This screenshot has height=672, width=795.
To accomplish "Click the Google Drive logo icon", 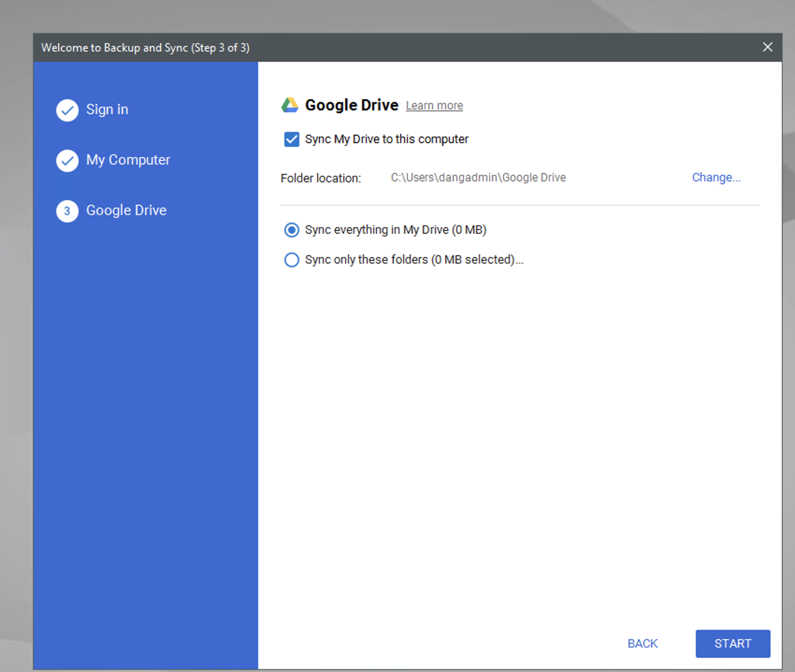I will (290, 105).
